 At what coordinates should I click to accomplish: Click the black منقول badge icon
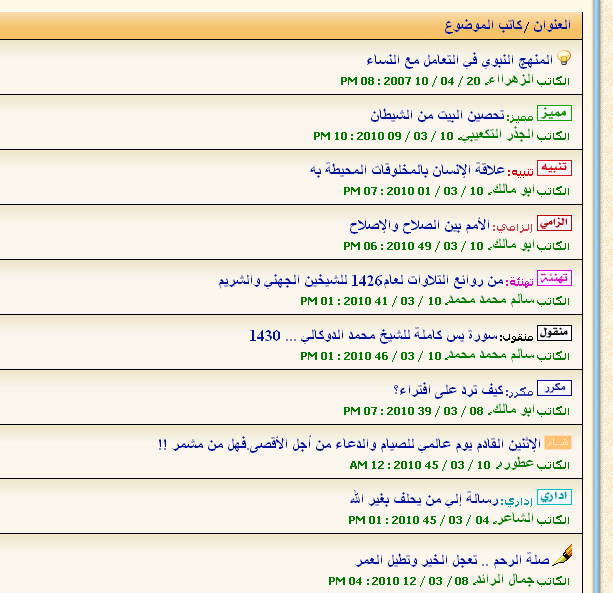(x=554, y=333)
